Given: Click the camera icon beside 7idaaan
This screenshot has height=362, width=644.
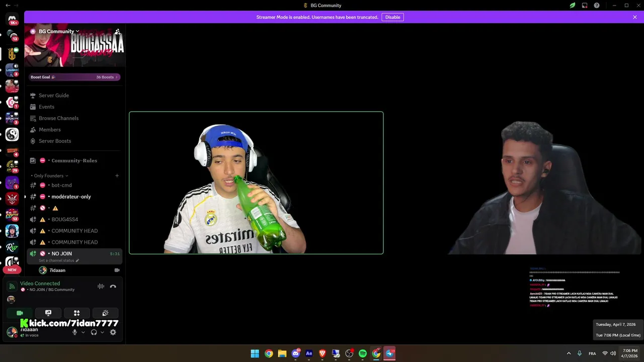Looking at the screenshot, I should pyautogui.click(x=117, y=270).
